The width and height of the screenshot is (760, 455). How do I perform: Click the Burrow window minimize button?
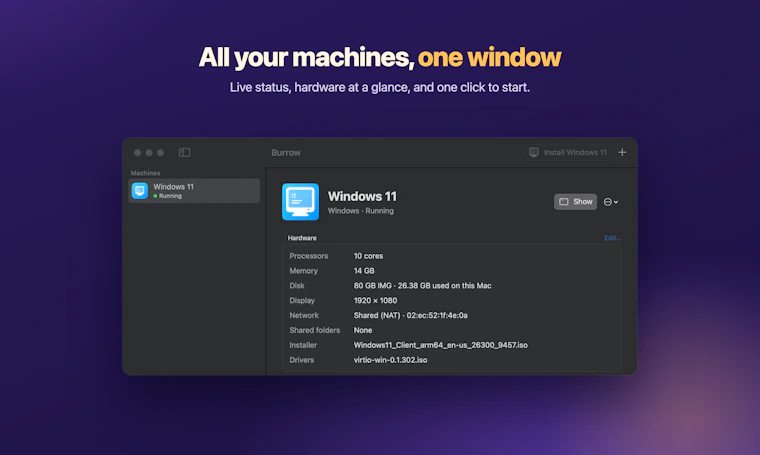point(149,153)
